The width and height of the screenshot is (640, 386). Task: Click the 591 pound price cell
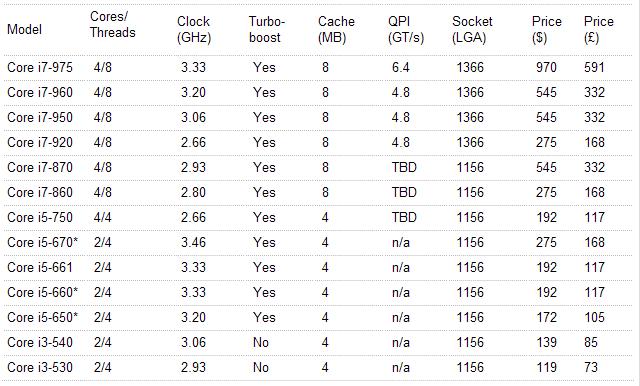pyautogui.click(x=594, y=67)
